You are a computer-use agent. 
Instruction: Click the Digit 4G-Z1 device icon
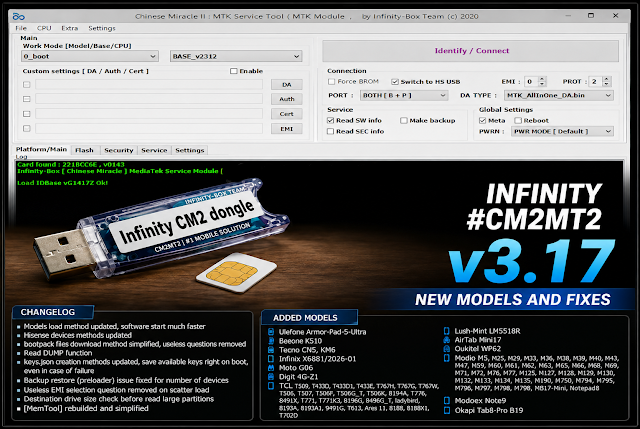pyautogui.click(x=271, y=377)
